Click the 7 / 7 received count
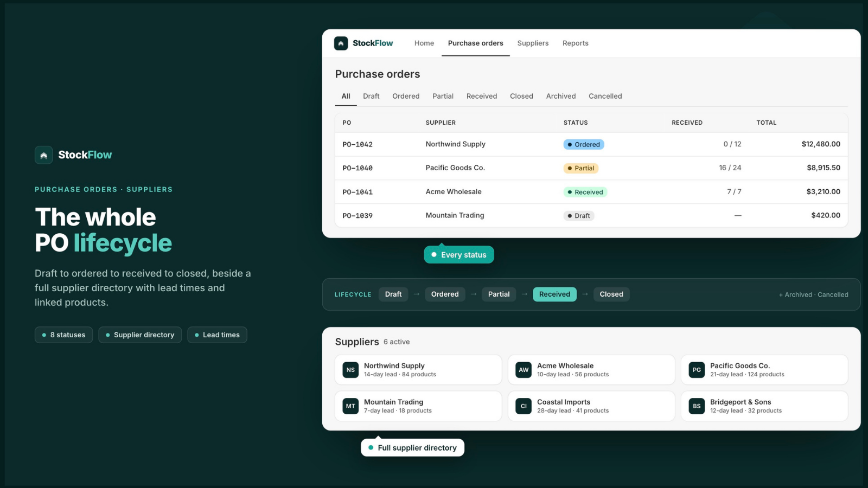868x488 pixels. tap(734, 192)
